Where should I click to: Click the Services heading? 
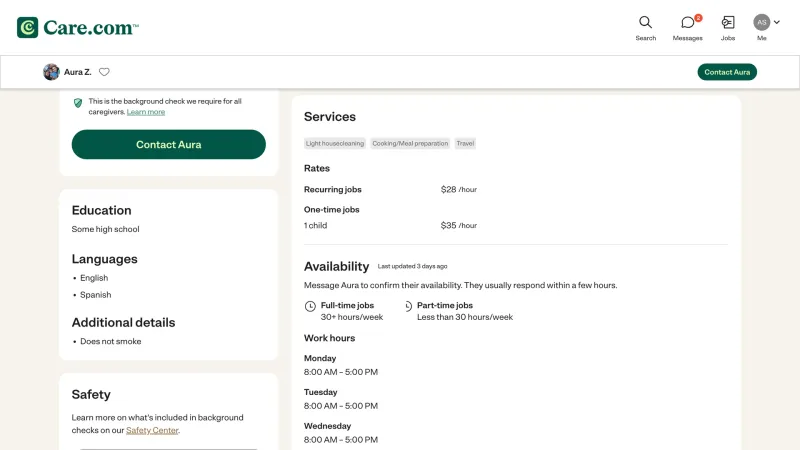(x=330, y=116)
